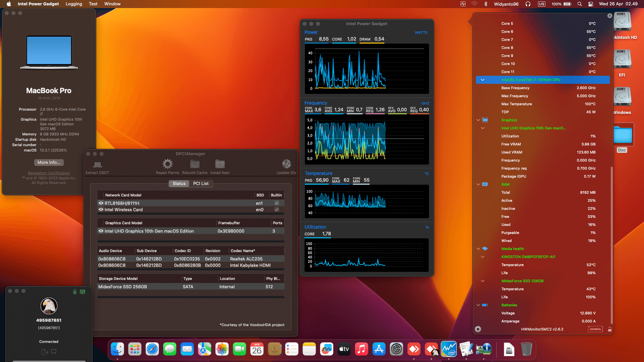The height and width of the screenshot is (362, 644).
Task: Open Trash in the Dock
Action: tap(527, 349)
